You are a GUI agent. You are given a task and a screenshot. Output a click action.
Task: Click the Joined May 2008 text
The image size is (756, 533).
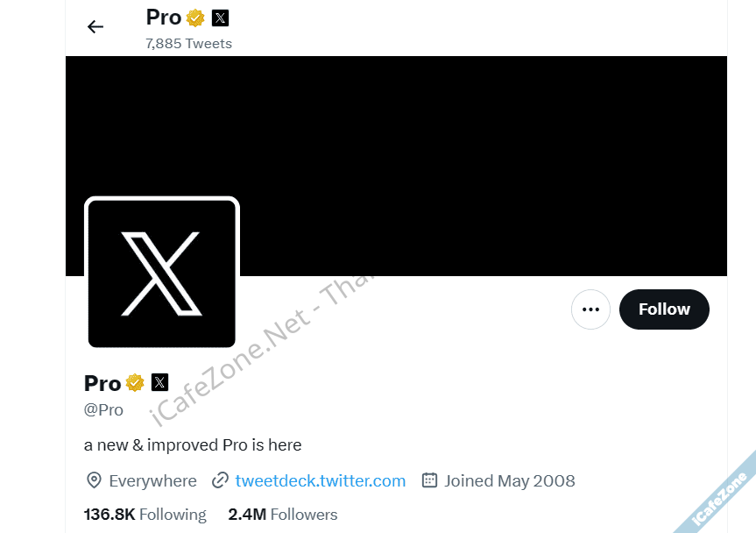pos(510,481)
